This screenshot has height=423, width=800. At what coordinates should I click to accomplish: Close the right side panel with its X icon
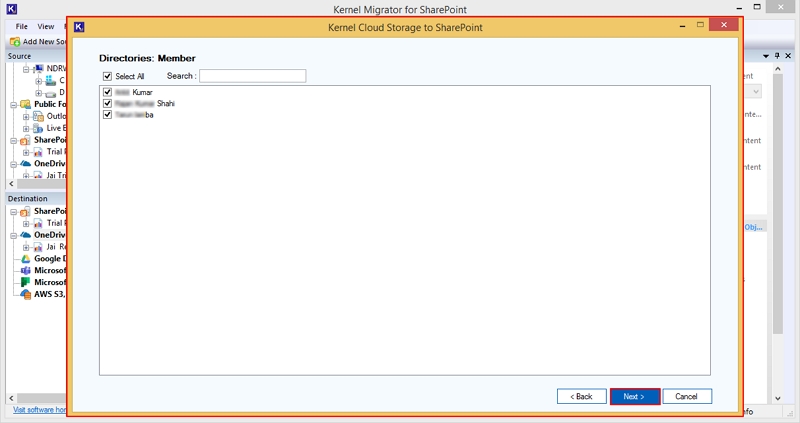coord(788,56)
